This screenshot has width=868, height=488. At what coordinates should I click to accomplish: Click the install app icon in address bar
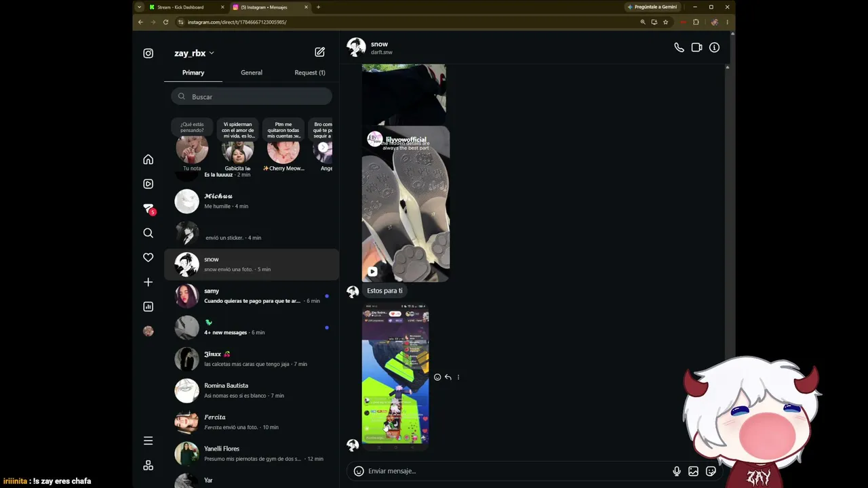pyautogui.click(x=654, y=22)
